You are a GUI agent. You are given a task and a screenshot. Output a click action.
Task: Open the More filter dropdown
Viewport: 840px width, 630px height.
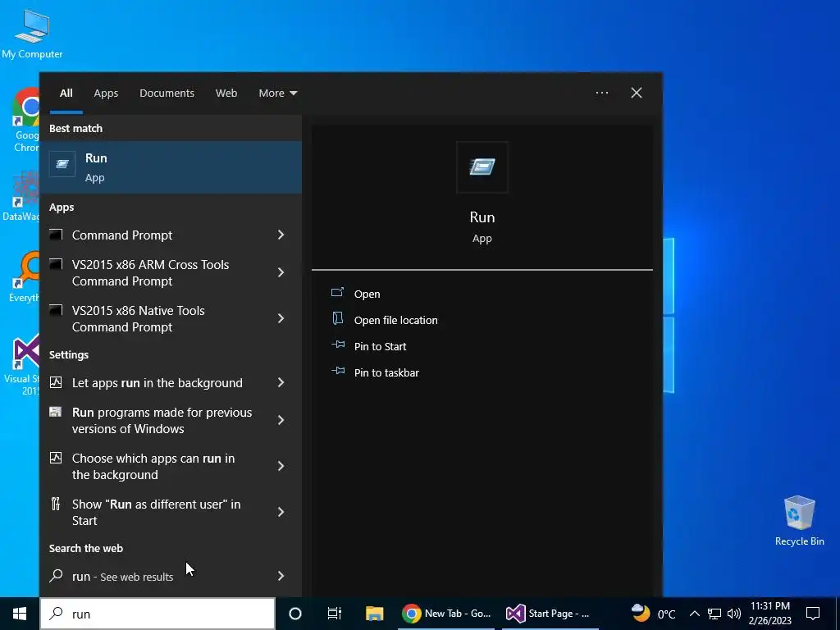tap(277, 94)
